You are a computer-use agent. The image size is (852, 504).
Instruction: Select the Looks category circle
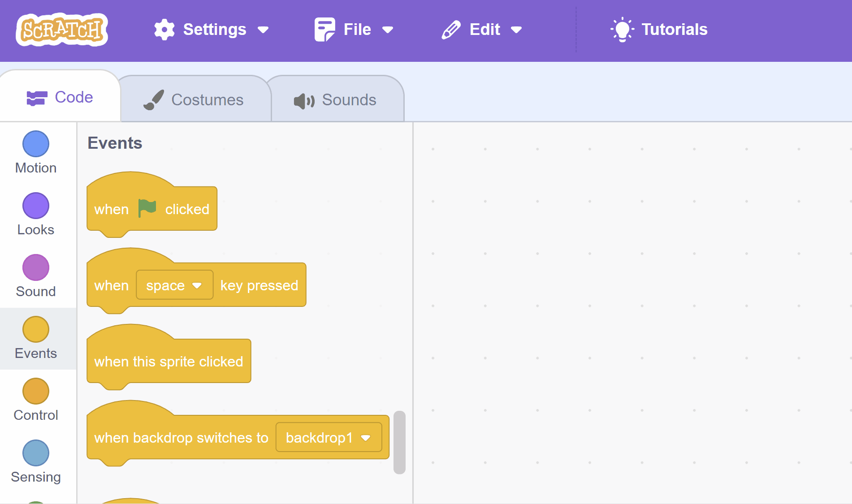[36, 206]
